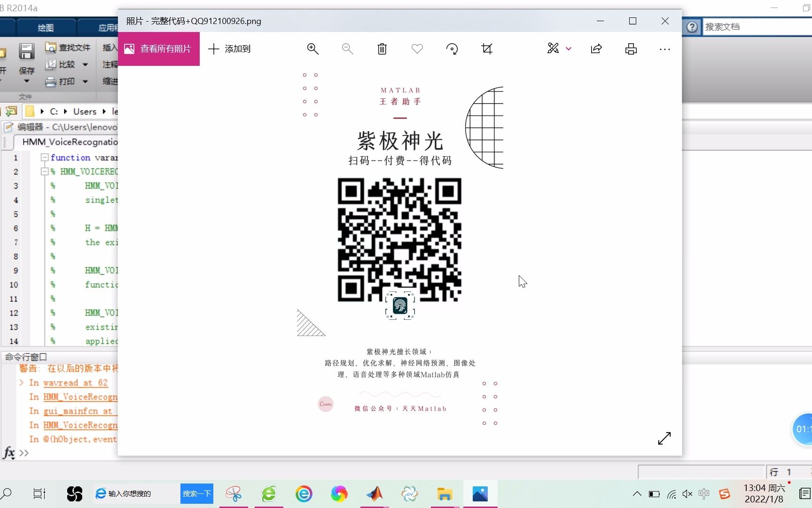Rotate the photo
The width and height of the screenshot is (812, 508).
[x=452, y=49]
